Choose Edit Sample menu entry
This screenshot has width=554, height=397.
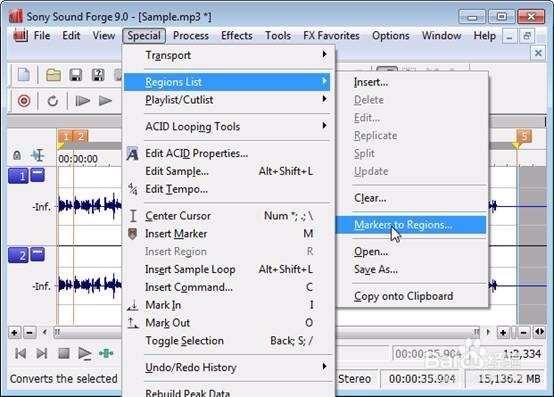[x=227, y=171]
